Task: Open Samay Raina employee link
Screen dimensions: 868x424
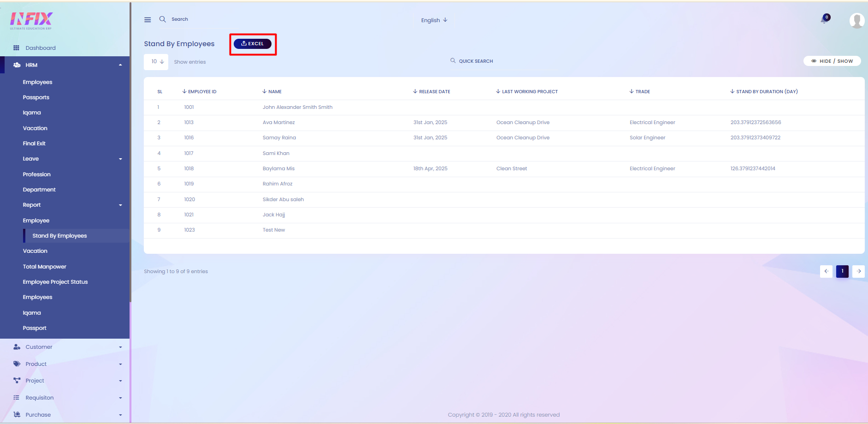Action: (279, 137)
